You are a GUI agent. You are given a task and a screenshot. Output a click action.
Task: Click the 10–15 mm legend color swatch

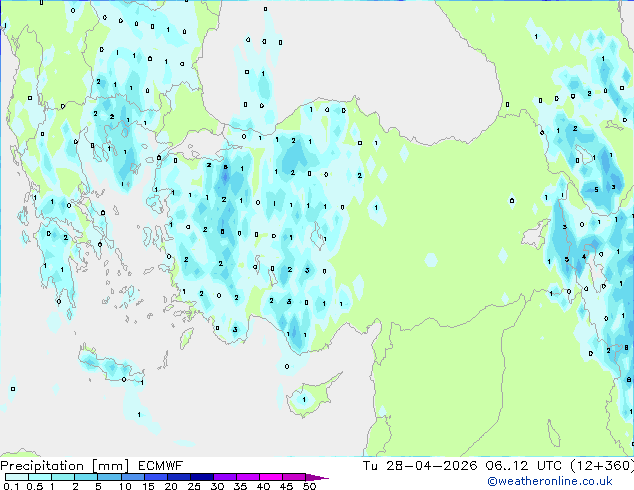pyautogui.click(x=132, y=477)
